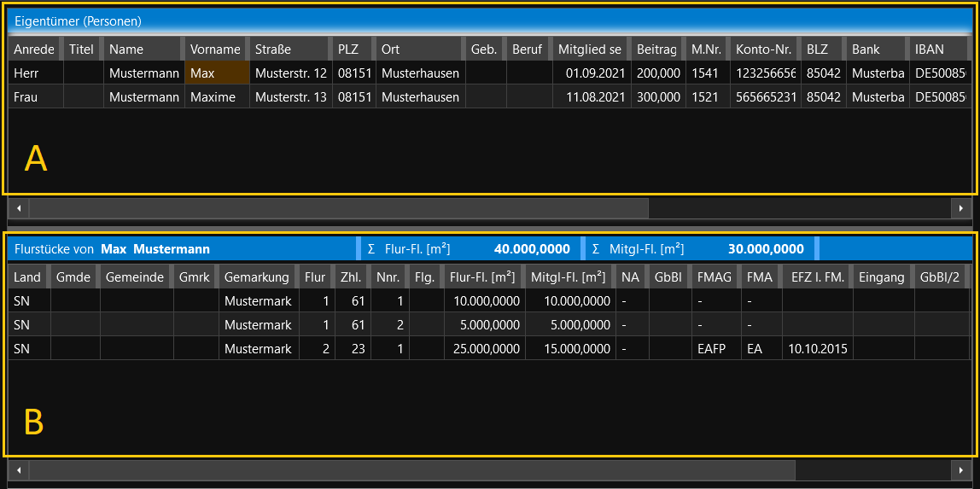Click the EFZ l. FM. column header
Screen dimensions: 980x489
pyautogui.click(x=816, y=277)
